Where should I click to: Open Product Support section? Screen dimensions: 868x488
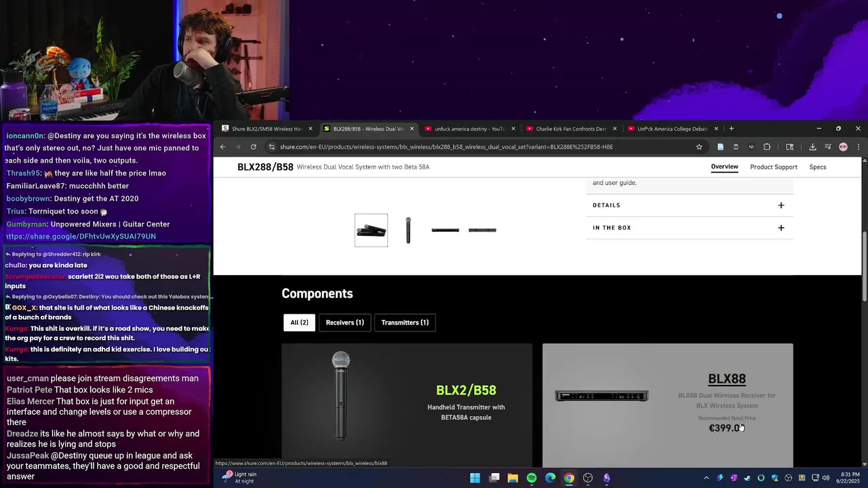tap(774, 167)
